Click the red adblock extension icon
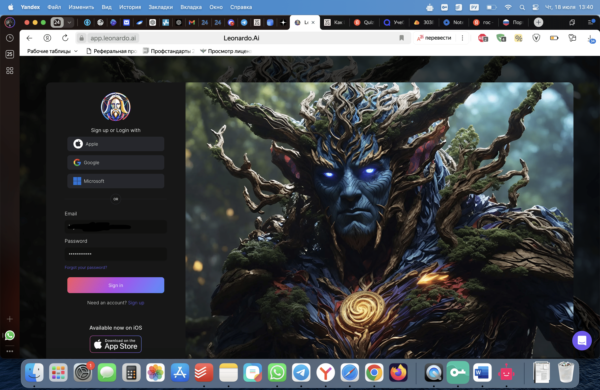The width and height of the screenshot is (600, 390). [483, 38]
